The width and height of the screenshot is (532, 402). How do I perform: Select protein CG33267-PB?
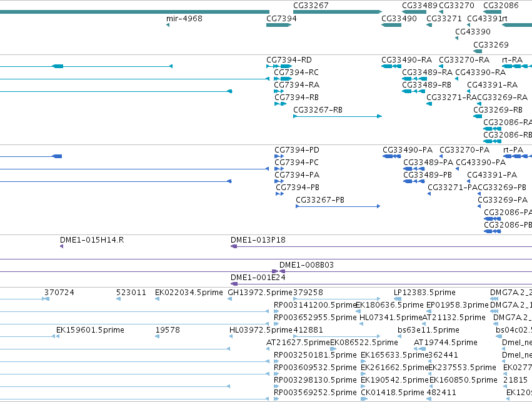coord(338,206)
